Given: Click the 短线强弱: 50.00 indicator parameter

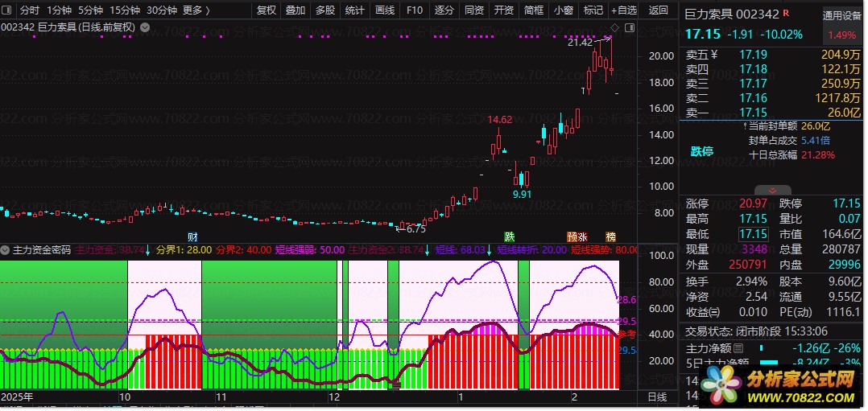Looking at the screenshot, I should (x=309, y=250).
